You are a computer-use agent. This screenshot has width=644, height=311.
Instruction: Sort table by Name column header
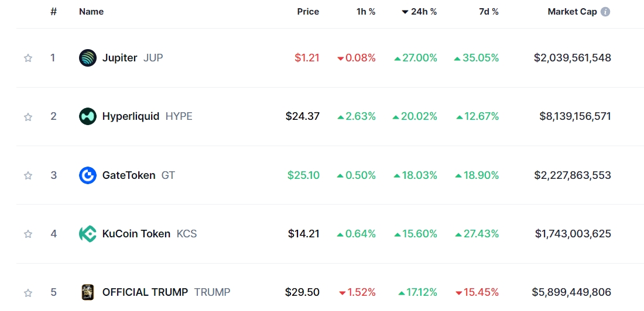pyautogui.click(x=91, y=12)
